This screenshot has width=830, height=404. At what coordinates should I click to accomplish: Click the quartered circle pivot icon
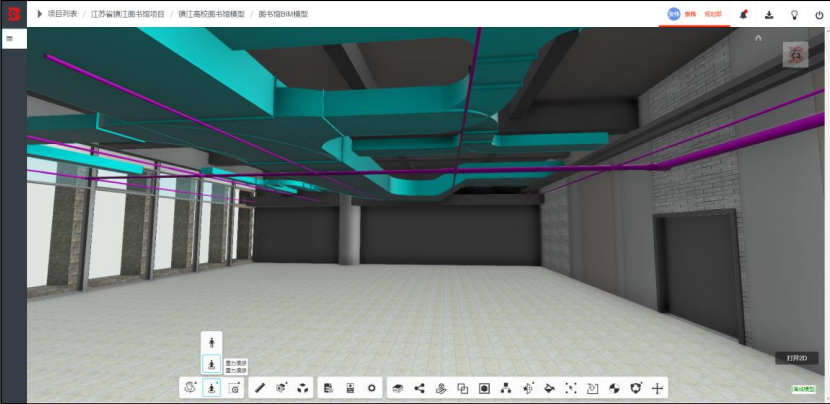point(614,388)
